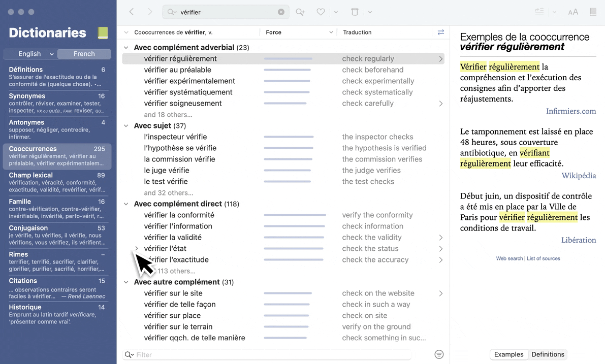605x364 pixels.
Task: Collapse Avec complément direct section
Action: (x=126, y=204)
